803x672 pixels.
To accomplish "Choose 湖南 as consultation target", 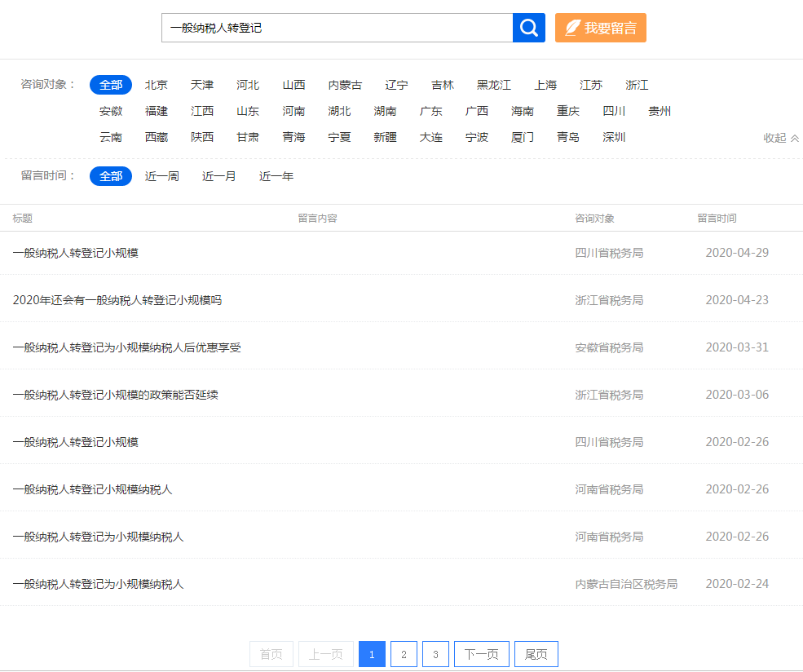I will pyautogui.click(x=385, y=111).
